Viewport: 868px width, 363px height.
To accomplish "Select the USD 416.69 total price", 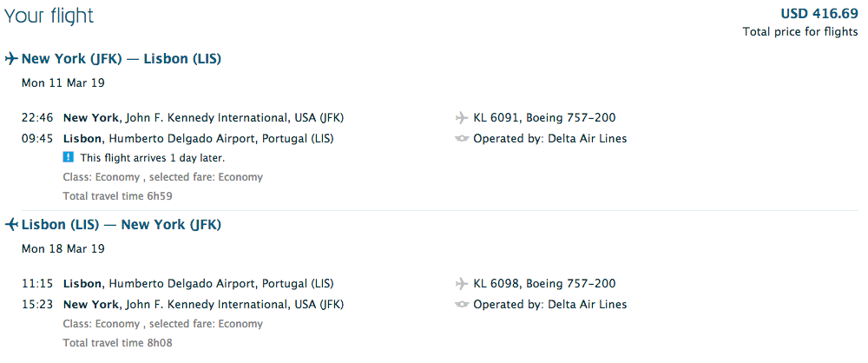I will [x=819, y=13].
